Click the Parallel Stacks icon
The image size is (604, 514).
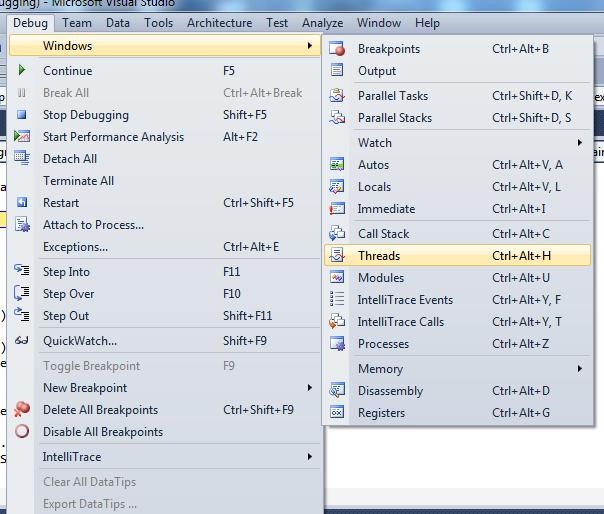click(337, 117)
